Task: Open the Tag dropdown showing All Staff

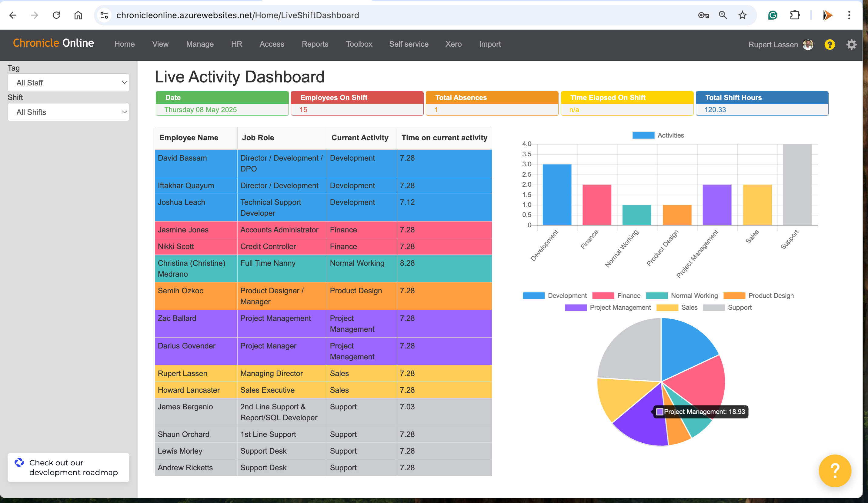Action: [x=68, y=83]
